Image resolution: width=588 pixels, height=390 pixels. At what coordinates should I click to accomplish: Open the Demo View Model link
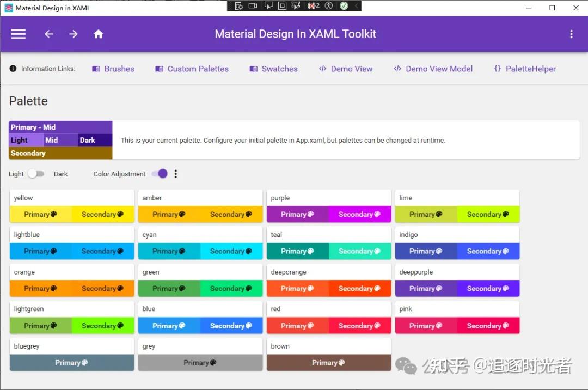pyautogui.click(x=433, y=69)
